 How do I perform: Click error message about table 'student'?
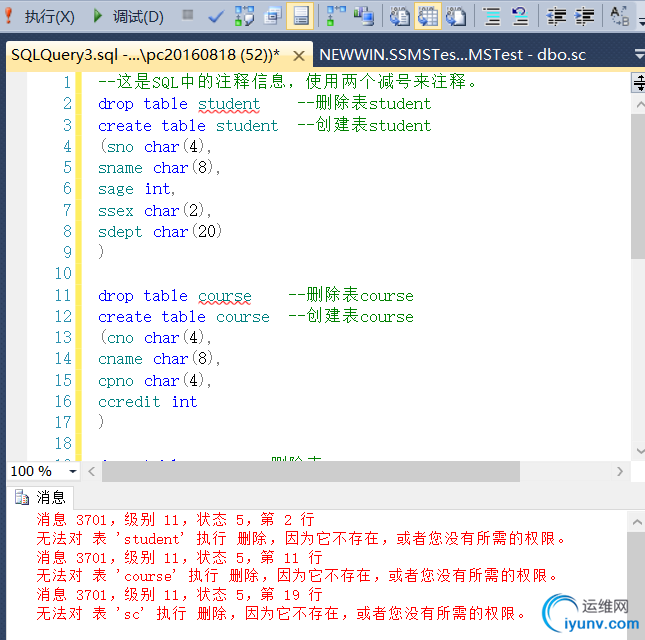[x=302, y=538]
